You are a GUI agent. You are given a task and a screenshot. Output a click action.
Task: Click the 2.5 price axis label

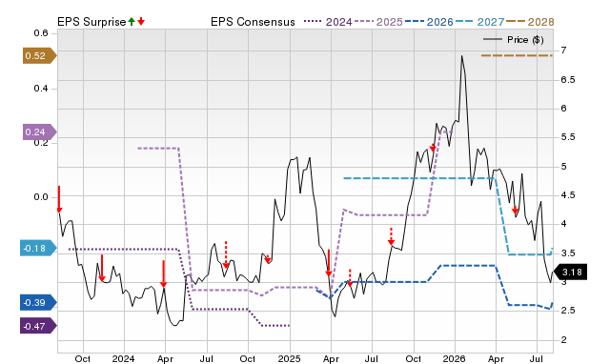click(568, 311)
